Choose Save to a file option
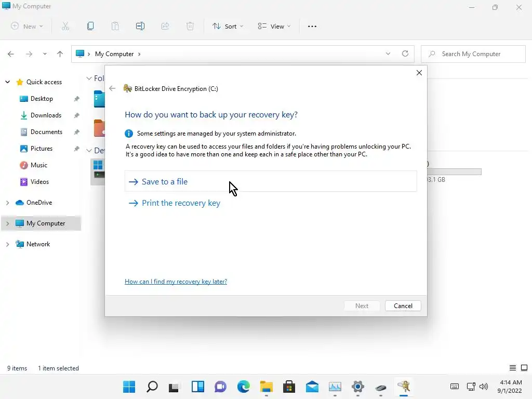Image resolution: width=532 pixels, height=399 pixels. [x=270, y=181]
